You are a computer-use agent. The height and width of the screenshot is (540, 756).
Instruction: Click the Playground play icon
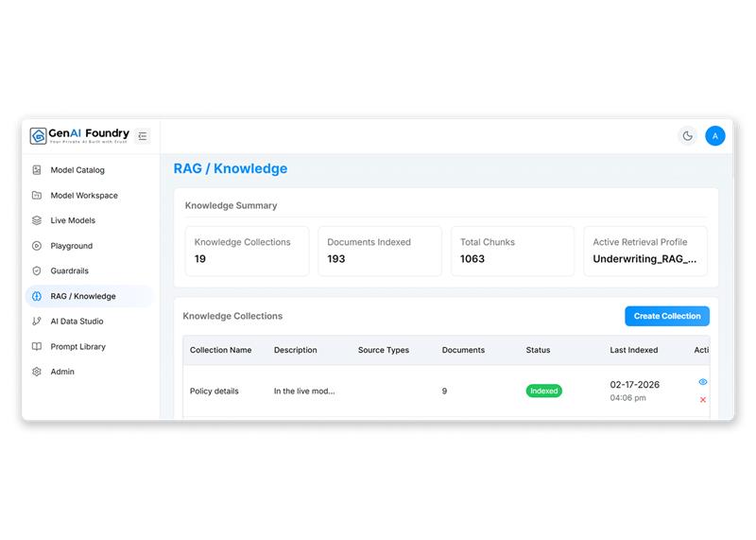pyautogui.click(x=37, y=246)
